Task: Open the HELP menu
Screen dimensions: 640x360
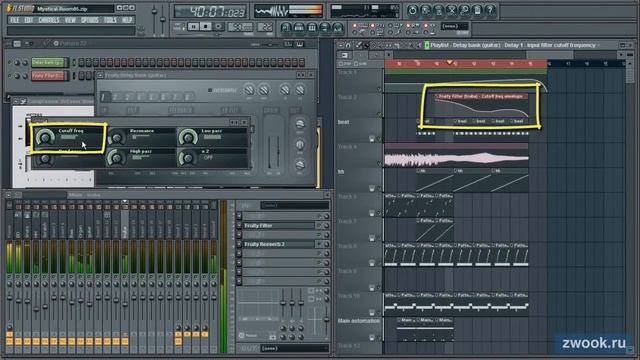Action: [127, 20]
